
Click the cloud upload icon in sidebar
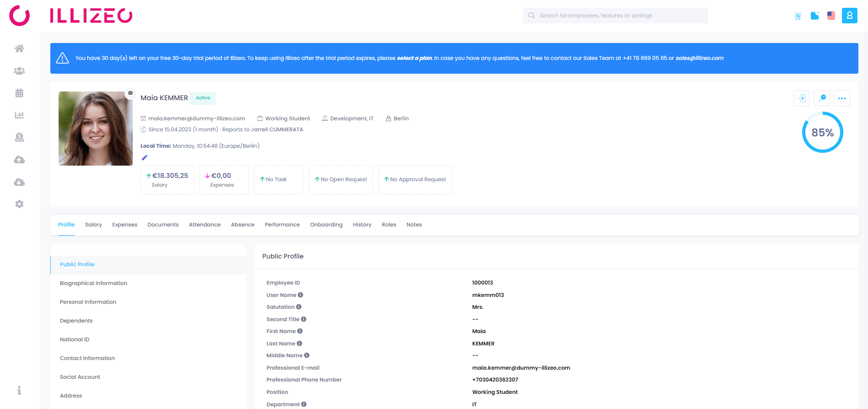19,160
